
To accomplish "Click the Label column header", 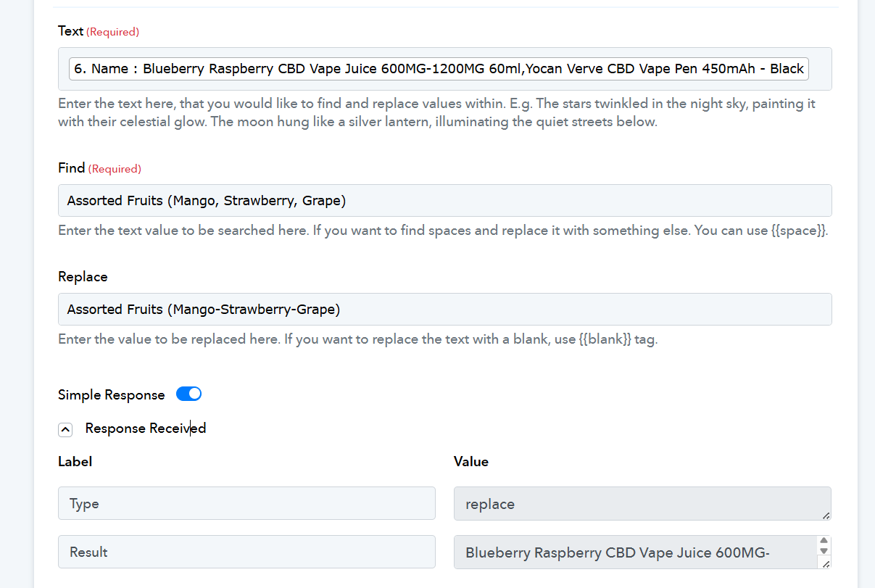I will pyautogui.click(x=75, y=462).
